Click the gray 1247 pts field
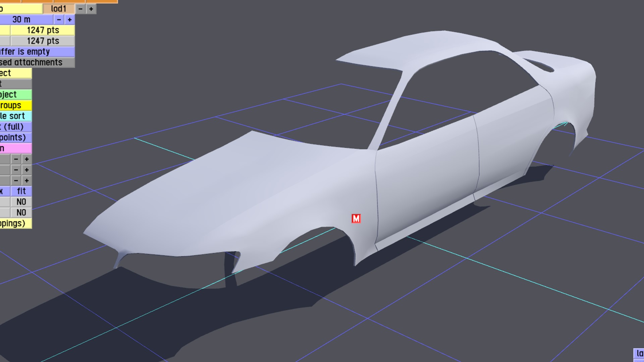 tap(43, 41)
